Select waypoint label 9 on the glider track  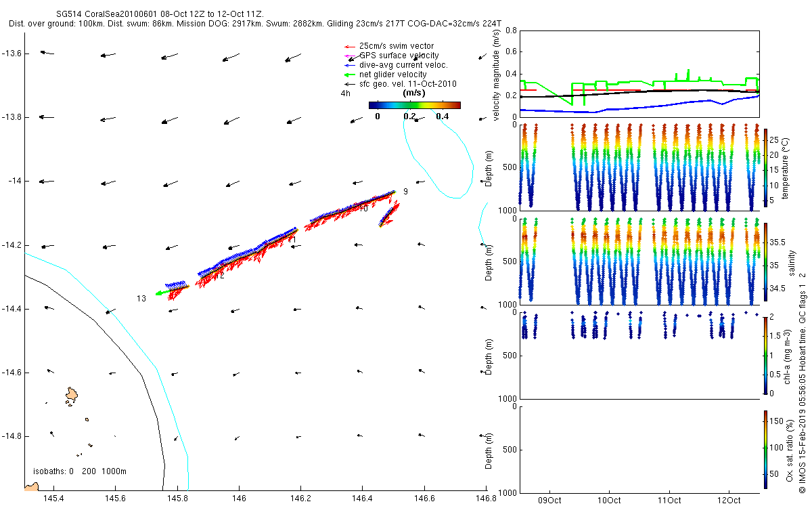coord(405,192)
